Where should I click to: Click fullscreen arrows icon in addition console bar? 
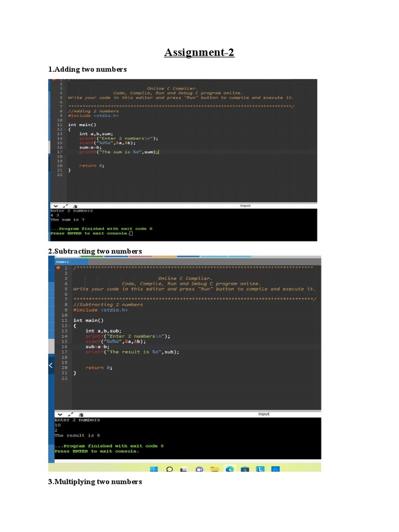[65, 206]
